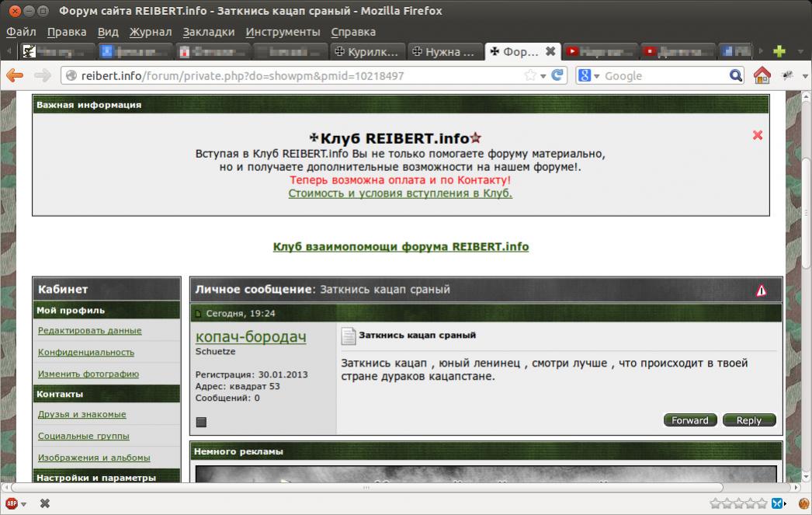Open the Изображения и альбомы link
This screenshot has height=515, width=812.
tap(94, 458)
